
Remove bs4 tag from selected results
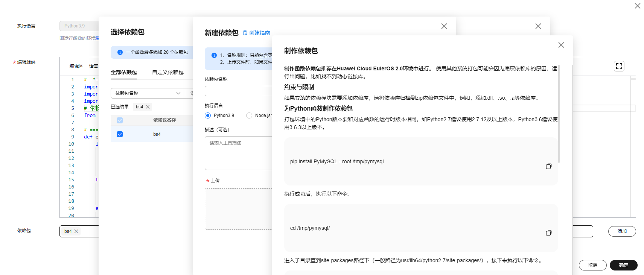click(148, 107)
